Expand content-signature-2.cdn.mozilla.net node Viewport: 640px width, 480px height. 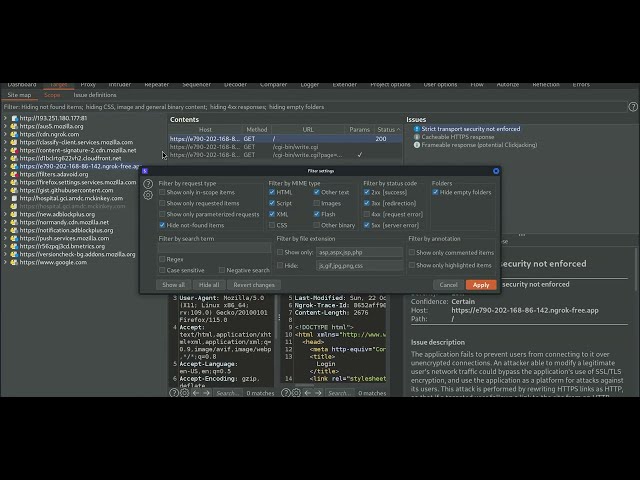(x=5, y=150)
